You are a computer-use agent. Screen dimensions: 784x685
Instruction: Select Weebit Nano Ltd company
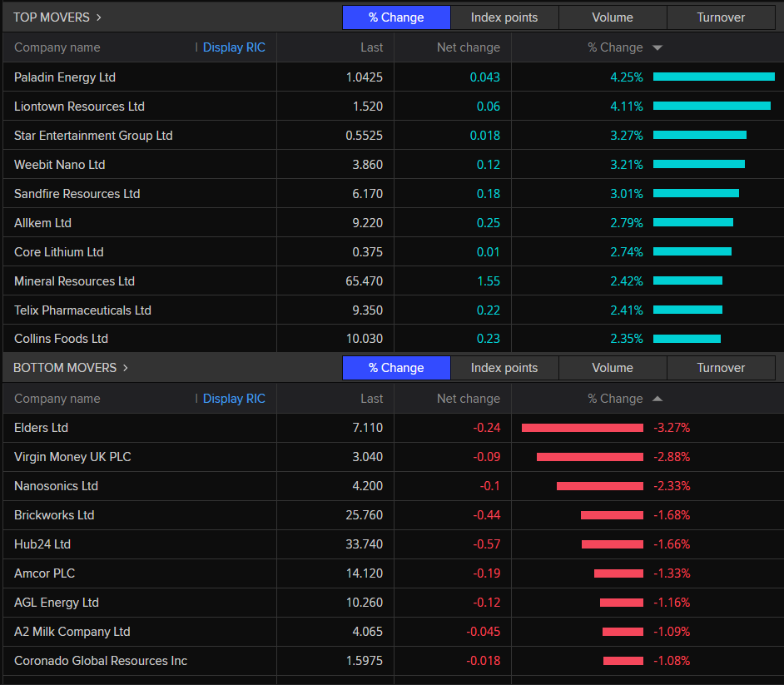pos(59,165)
